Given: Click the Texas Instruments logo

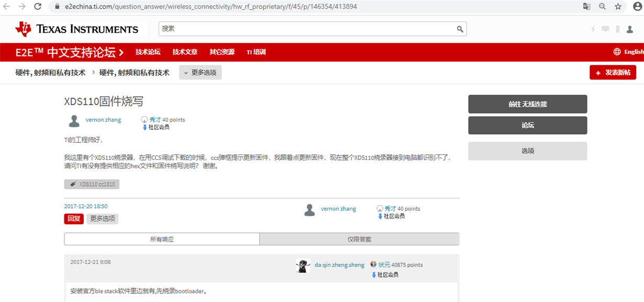Looking at the screenshot, I should coord(77,29).
